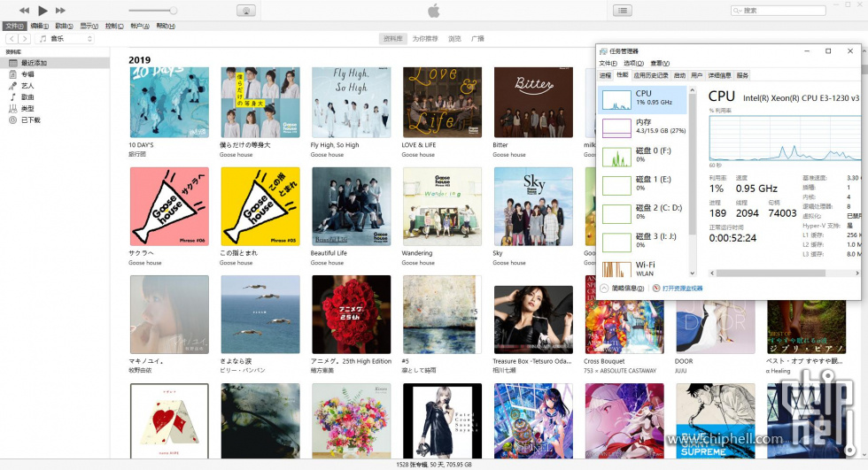
Task: Go back with the left chevron button
Action: (12, 39)
